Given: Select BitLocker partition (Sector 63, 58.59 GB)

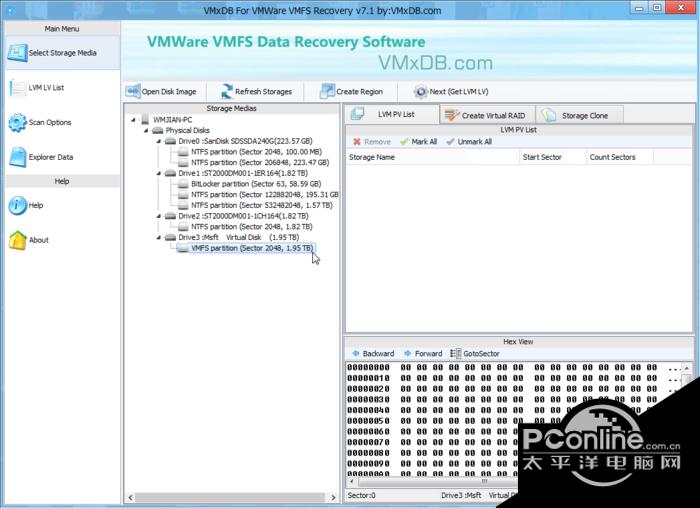Looking at the screenshot, I should click(x=256, y=184).
